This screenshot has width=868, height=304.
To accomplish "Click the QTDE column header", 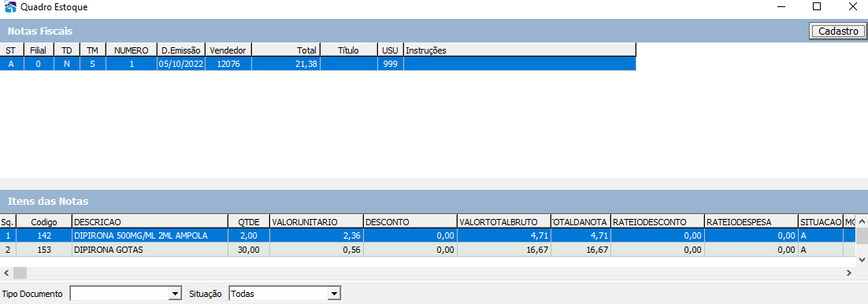I will [249, 221].
